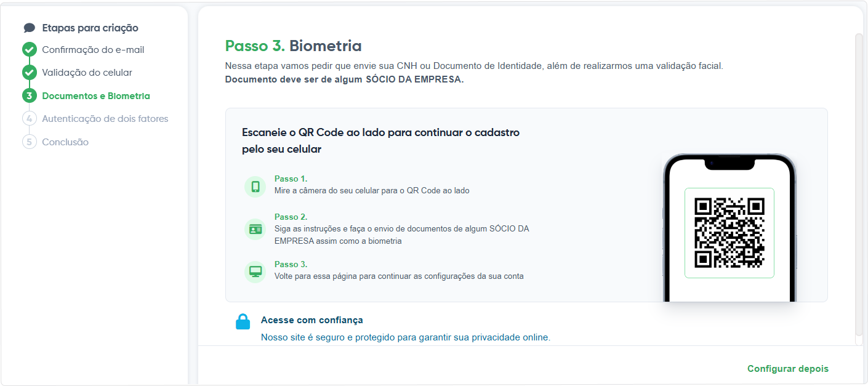Click the step 5 number circle
This screenshot has width=868, height=386.
click(30, 142)
